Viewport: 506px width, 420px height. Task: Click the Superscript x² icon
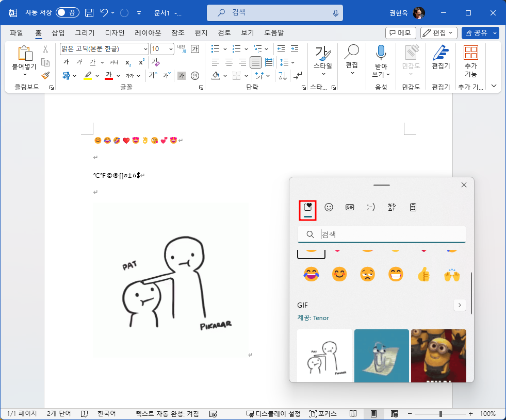click(141, 62)
